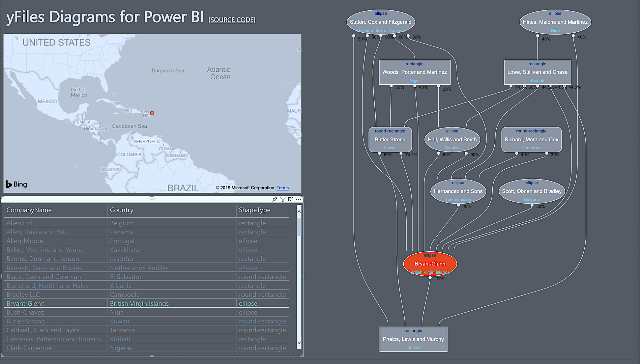Open table visual in focus mode
Screen dimensions: 640x364
click(x=290, y=199)
